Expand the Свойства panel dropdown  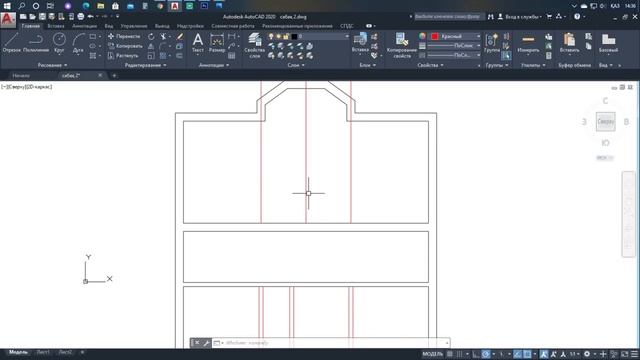430,65
